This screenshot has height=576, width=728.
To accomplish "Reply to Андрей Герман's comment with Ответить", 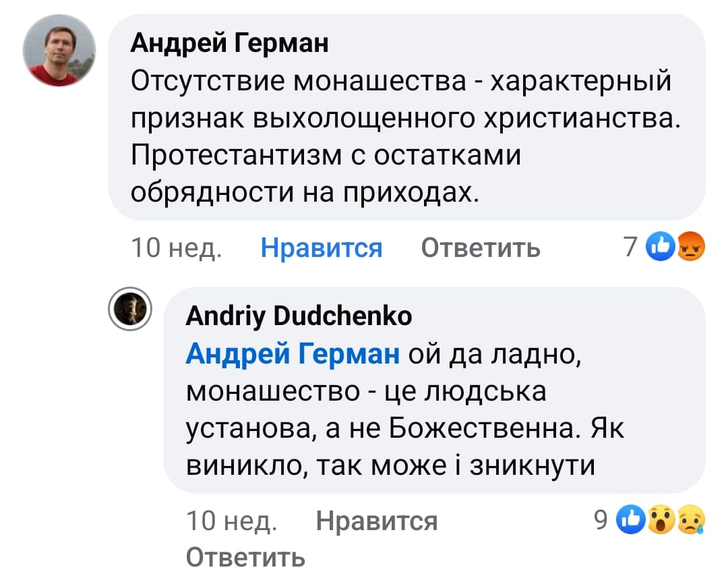I will (x=481, y=248).
